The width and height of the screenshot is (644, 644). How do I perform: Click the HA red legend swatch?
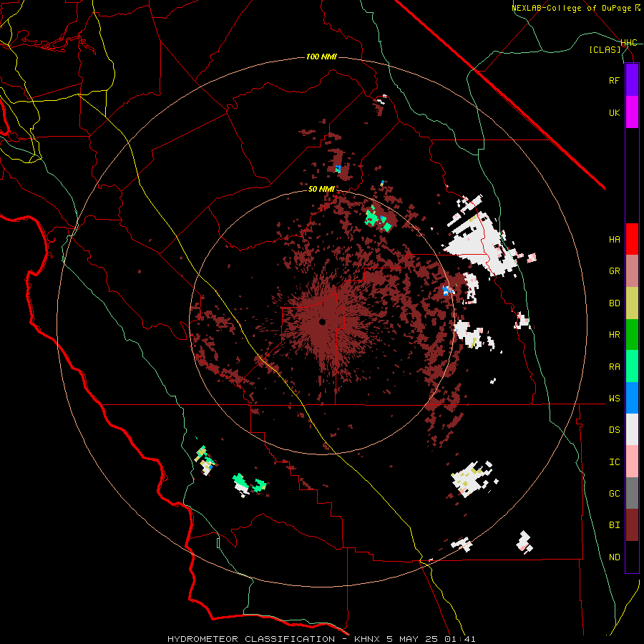tap(632, 239)
